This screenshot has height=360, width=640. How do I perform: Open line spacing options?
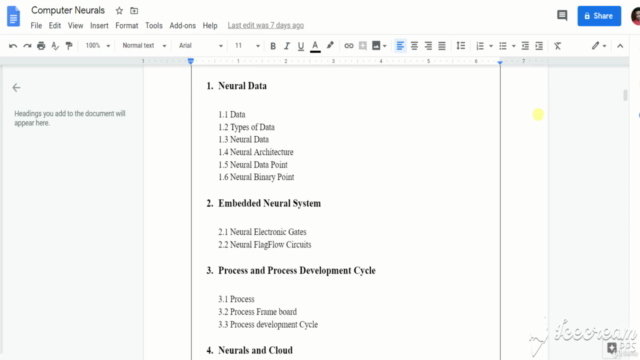(460, 46)
